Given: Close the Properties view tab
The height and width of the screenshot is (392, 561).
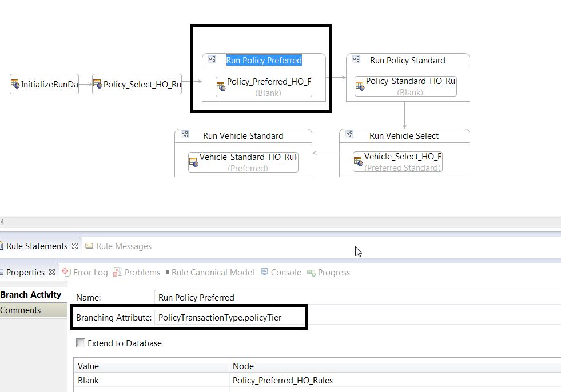Looking at the screenshot, I should pyautogui.click(x=52, y=272).
